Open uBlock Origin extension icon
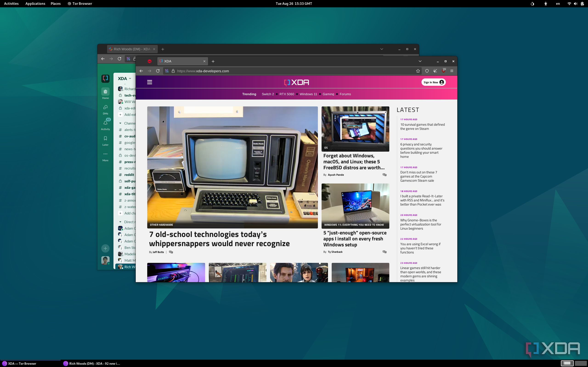Viewport: 588px width, 367px height. [444, 71]
